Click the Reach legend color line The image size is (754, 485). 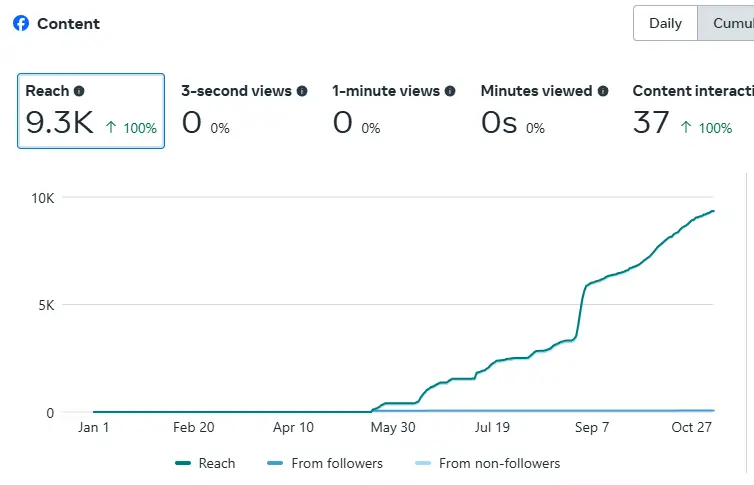182,463
